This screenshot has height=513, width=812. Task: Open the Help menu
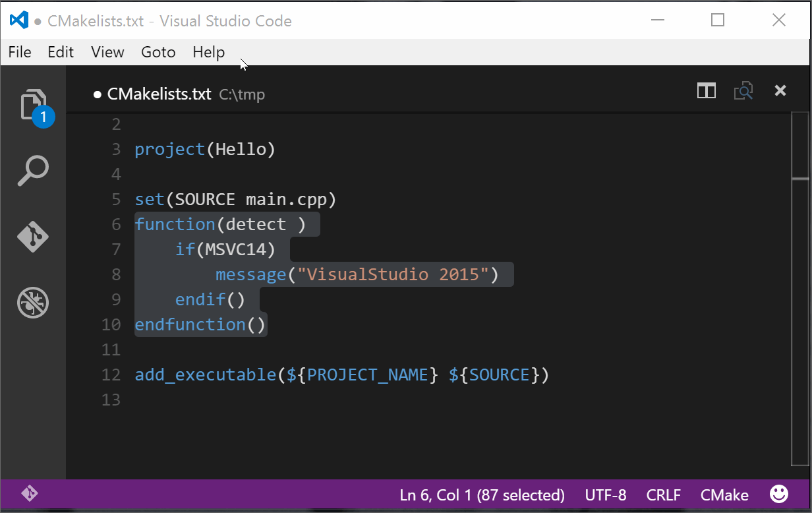pyautogui.click(x=209, y=52)
